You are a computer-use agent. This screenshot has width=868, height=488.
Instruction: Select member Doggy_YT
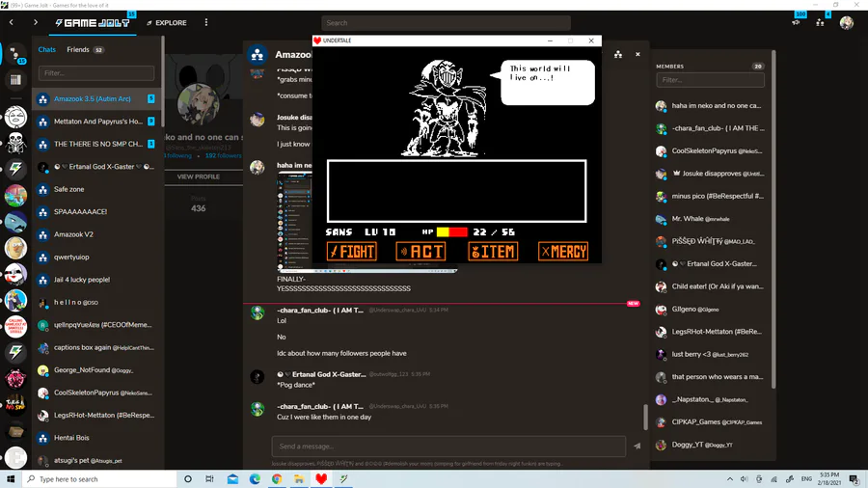point(710,445)
